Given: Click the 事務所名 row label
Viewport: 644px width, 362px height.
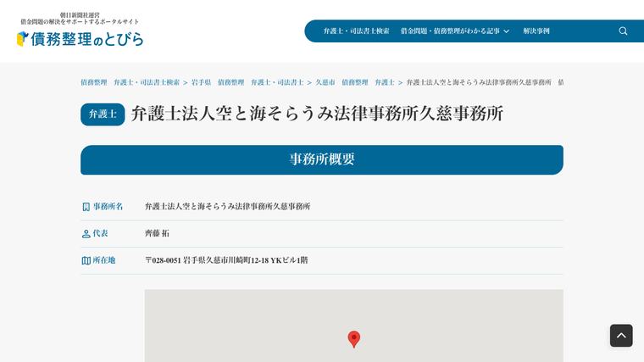Looking at the screenshot, I should (x=108, y=206).
